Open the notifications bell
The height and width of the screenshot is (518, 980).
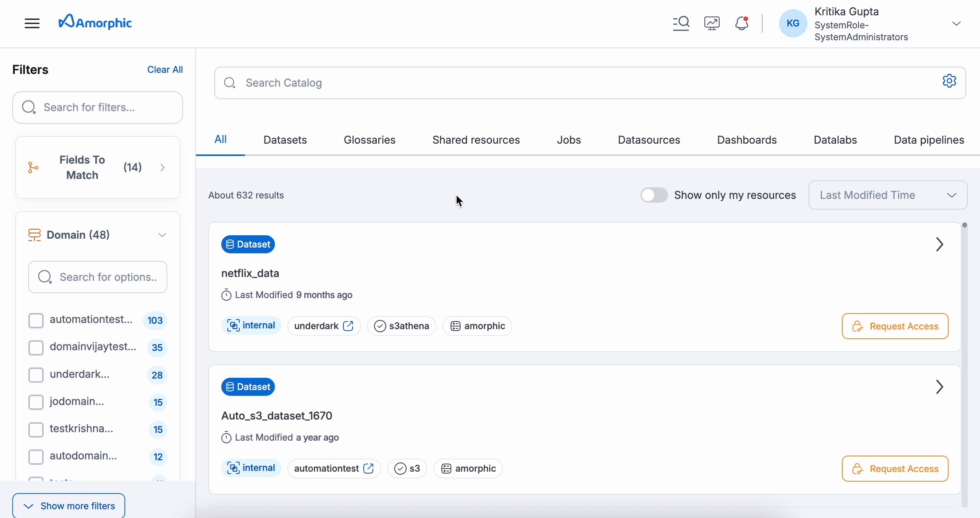(741, 23)
